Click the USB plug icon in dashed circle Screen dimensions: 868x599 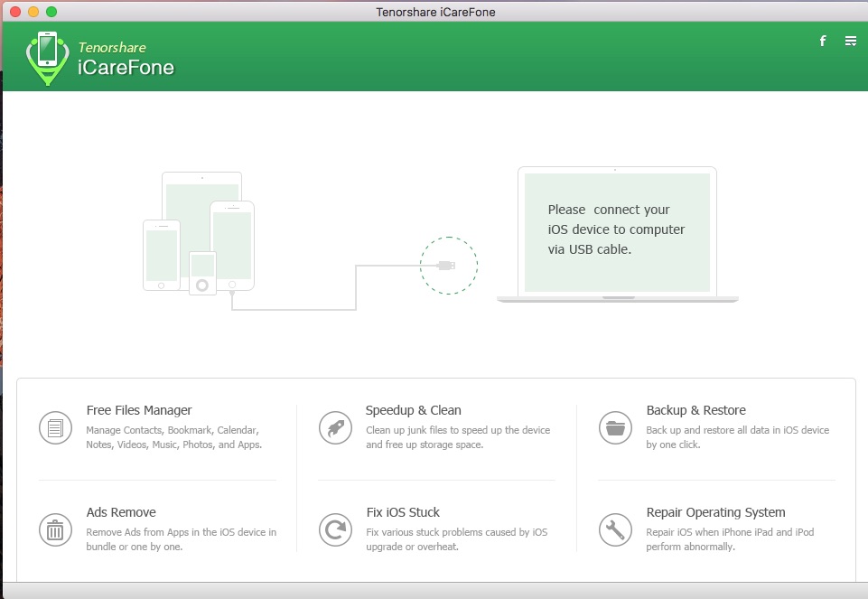point(448,266)
